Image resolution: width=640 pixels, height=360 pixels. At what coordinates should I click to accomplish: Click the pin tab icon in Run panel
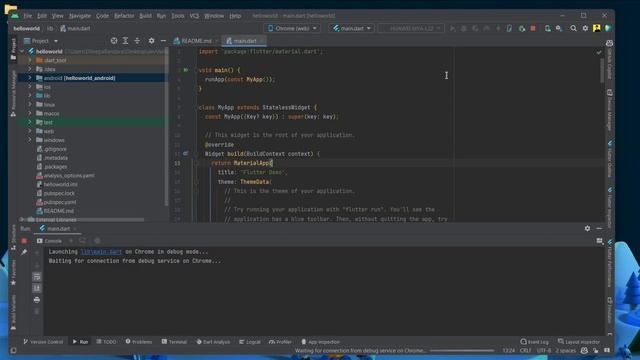[24, 252]
